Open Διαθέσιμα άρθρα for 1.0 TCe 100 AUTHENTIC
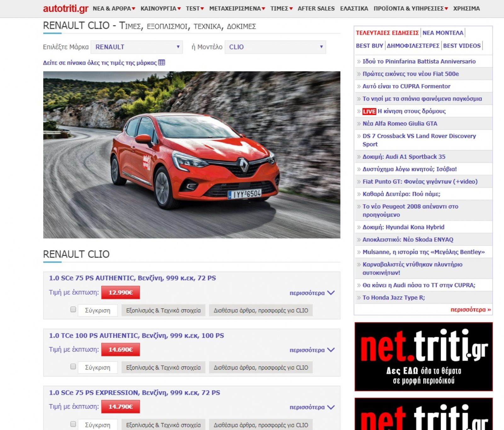The image size is (504, 430). [x=261, y=367]
